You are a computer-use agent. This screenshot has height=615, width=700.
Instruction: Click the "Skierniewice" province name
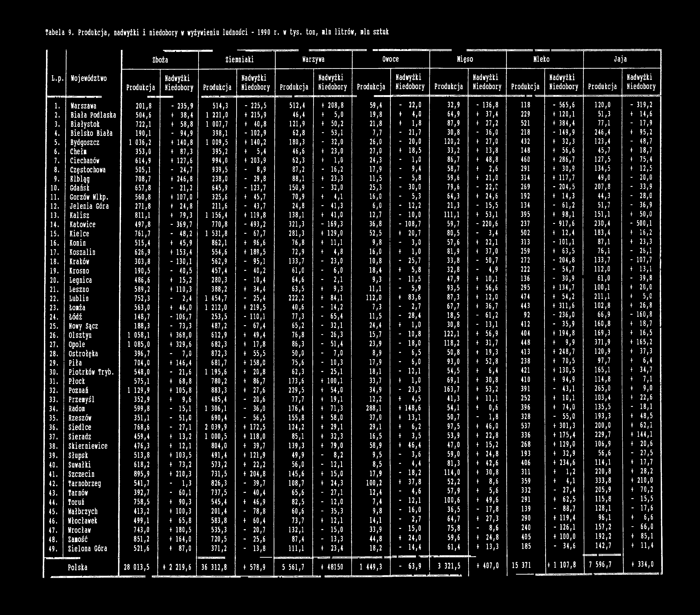click(88, 446)
